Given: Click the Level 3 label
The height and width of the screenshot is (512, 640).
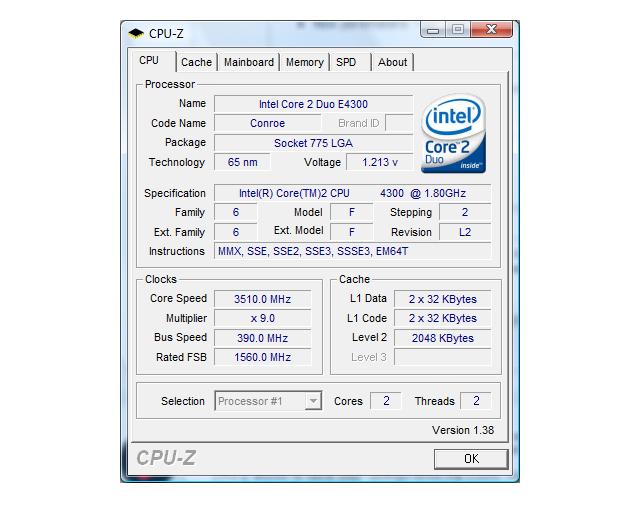Looking at the screenshot, I should [369, 357].
